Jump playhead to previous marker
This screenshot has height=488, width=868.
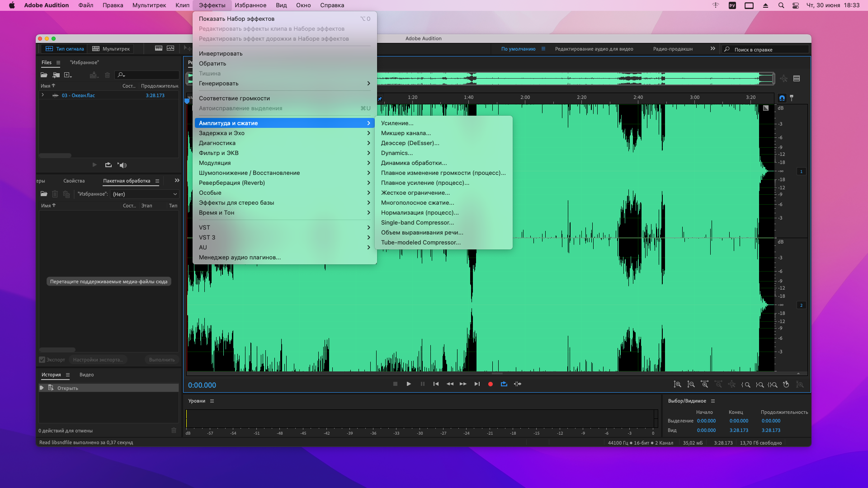pos(436,384)
